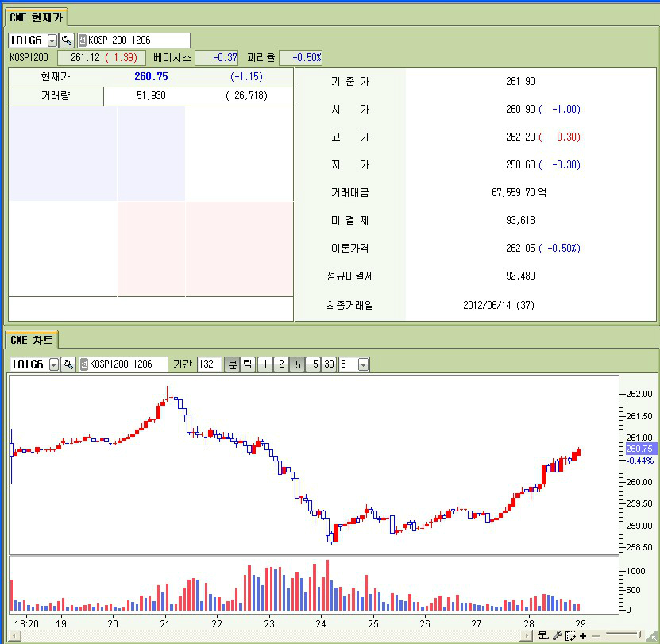Viewport: 660px width, 644px height.
Task: Click the zoom out minus icon
Action: 596,635
